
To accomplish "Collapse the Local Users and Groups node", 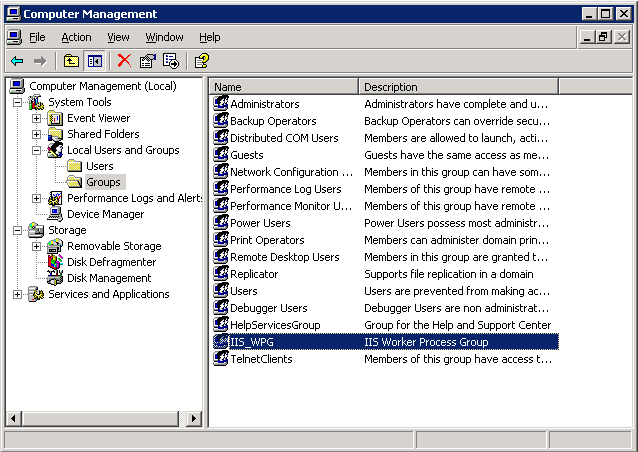I will tap(36, 150).
